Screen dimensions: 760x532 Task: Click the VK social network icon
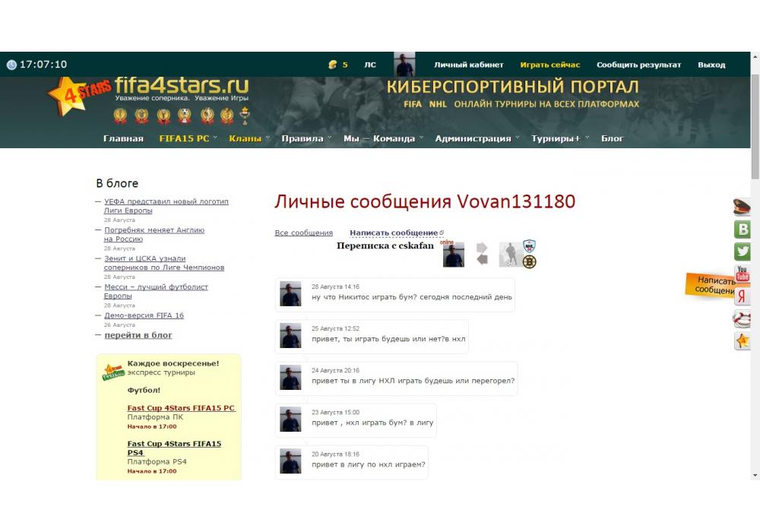click(742, 230)
